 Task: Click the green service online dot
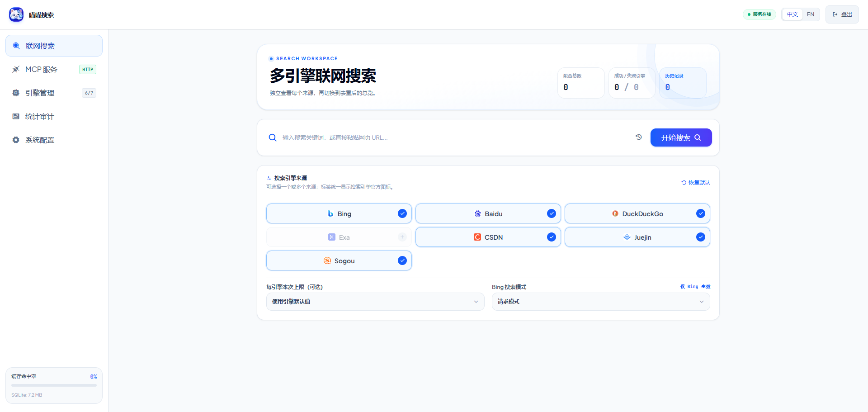749,14
